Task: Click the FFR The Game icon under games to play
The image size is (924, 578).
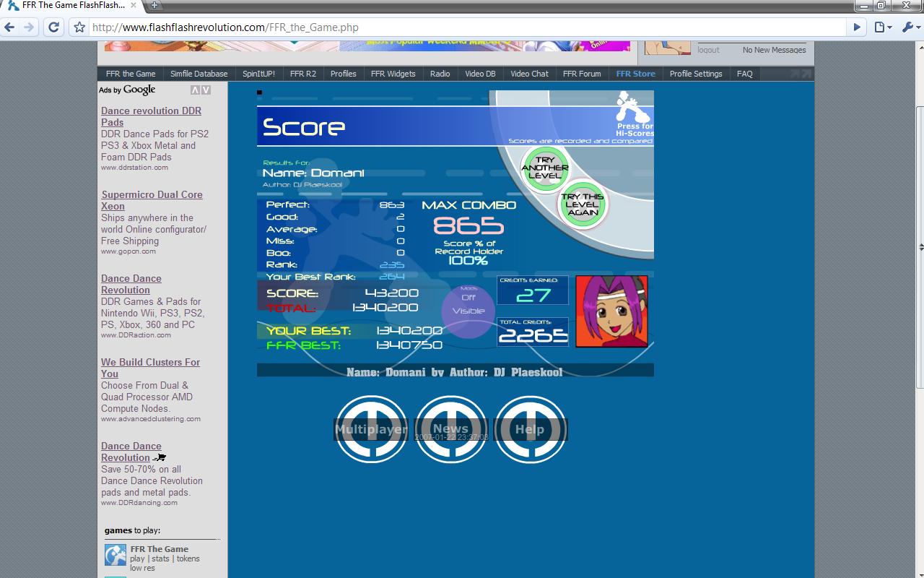Action: [115, 555]
